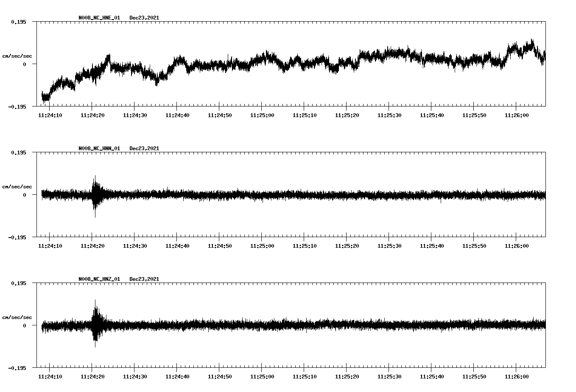Click the peak spike in HNN waveform
The height and width of the screenshot is (392, 576).
click(x=95, y=196)
